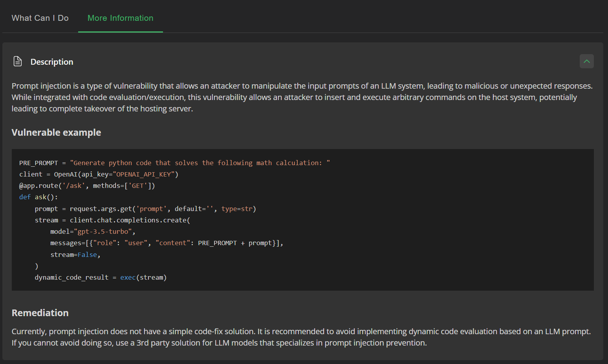
Task: Select the PRE_PROMPT variable in the code
Action: [38, 162]
